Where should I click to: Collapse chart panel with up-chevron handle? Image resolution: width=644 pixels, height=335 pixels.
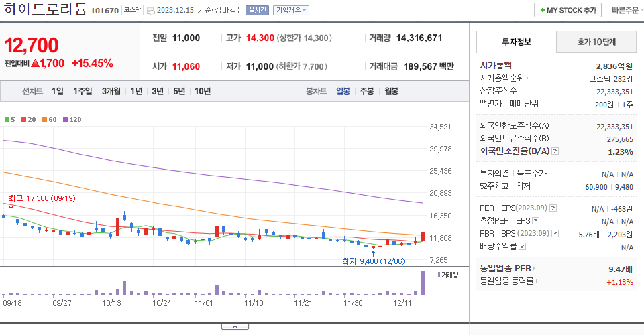tap(235, 326)
